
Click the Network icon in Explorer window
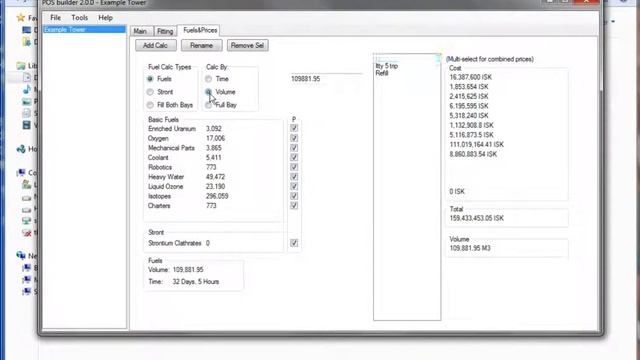point(21,256)
